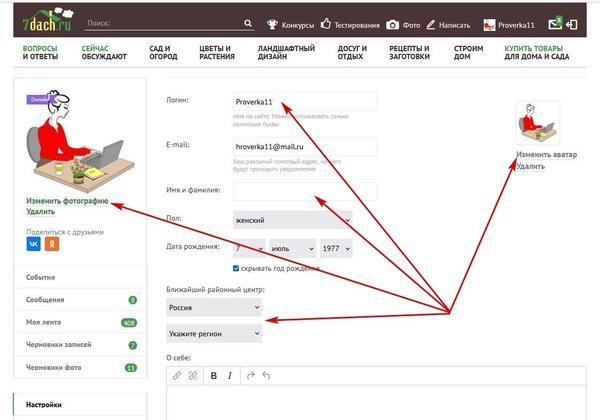Image resolution: width=600 pixels, height=420 pixels.
Task: Open 'Сообщения' in the sidebar
Action: click(46, 299)
